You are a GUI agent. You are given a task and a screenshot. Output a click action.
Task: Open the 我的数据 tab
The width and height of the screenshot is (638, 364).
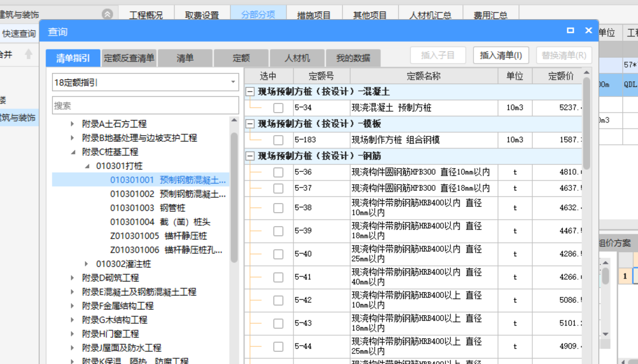pyautogui.click(x=353, y=58)
